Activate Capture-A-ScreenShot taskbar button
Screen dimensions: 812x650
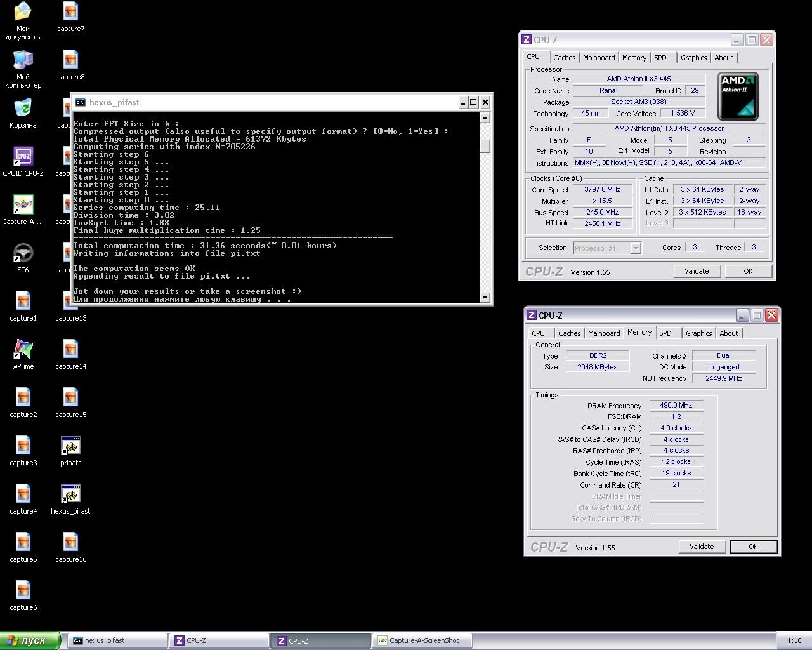[x=421, y=640]
